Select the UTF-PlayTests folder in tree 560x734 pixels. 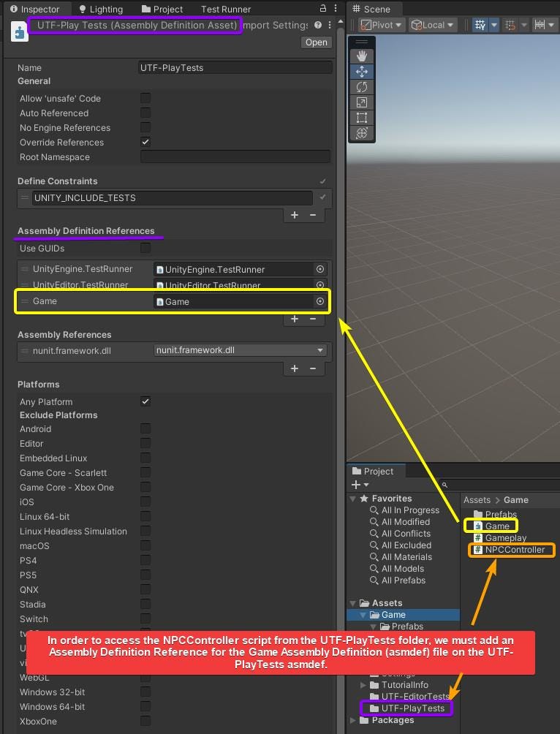pos(406,708)
